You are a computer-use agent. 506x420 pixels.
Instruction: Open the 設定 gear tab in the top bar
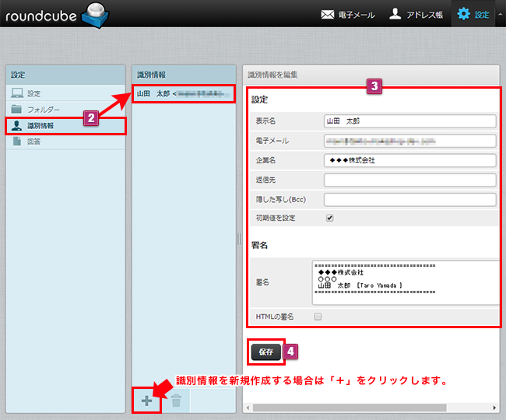click(473, 15)
